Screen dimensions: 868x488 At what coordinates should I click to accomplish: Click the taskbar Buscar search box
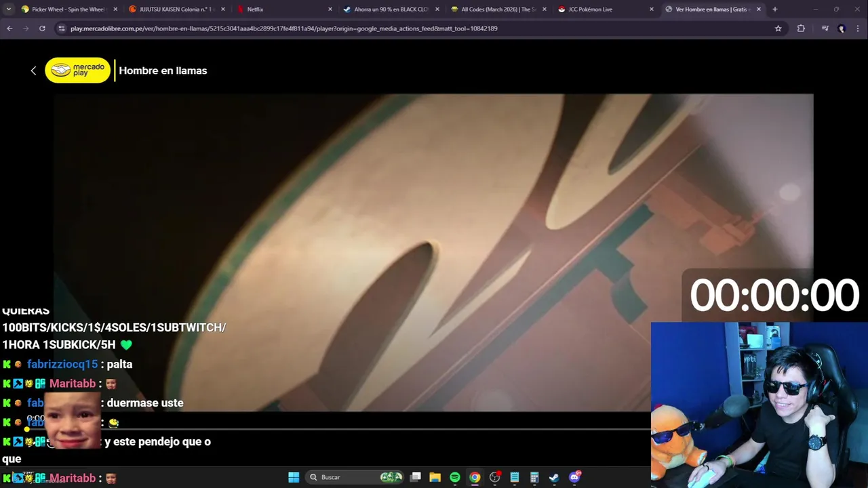[355, 477]
